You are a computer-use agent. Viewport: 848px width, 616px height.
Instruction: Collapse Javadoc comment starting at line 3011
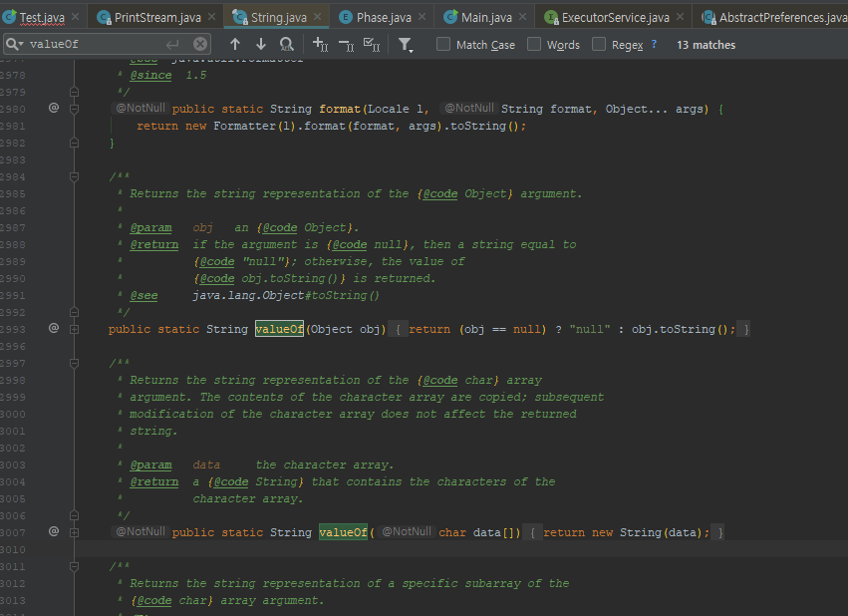[75, 566]
